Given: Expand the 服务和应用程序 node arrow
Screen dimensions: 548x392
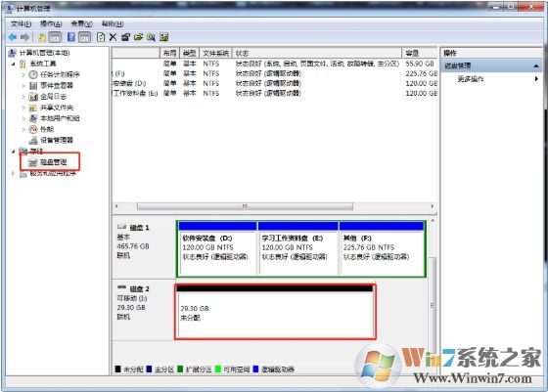Looking at the screenshot, I should pos(14,173).
